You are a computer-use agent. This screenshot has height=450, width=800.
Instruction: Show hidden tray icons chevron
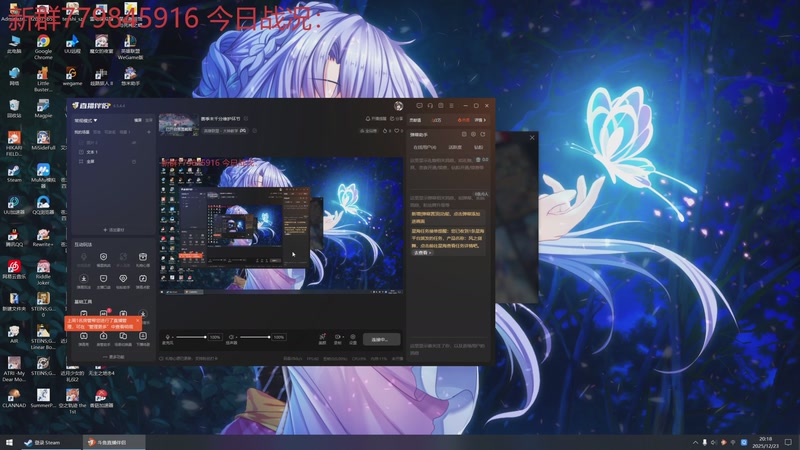coord(695,442)
